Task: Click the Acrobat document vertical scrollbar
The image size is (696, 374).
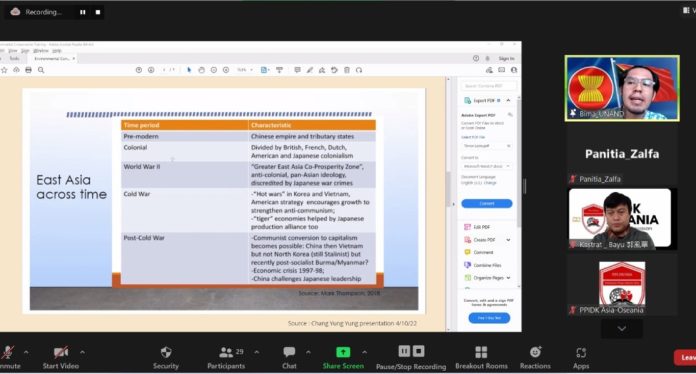Action: [x=448, y=204]
